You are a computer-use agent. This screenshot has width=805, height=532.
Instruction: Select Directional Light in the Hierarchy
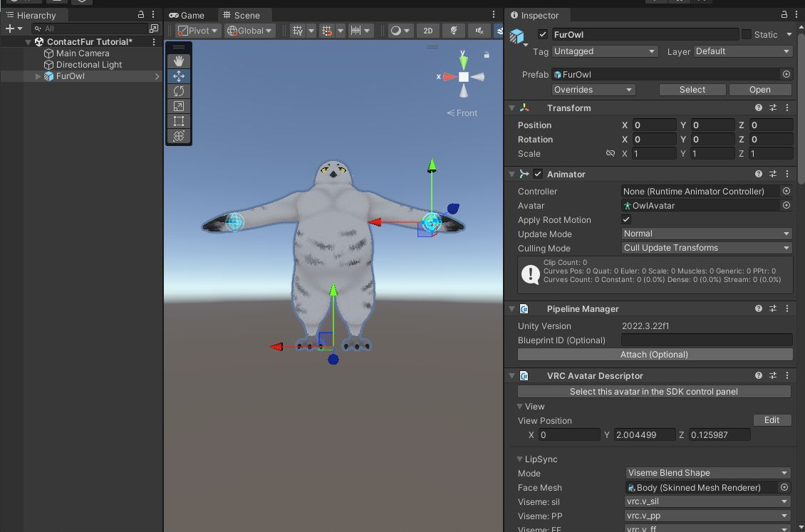click(x=88, y=65)
